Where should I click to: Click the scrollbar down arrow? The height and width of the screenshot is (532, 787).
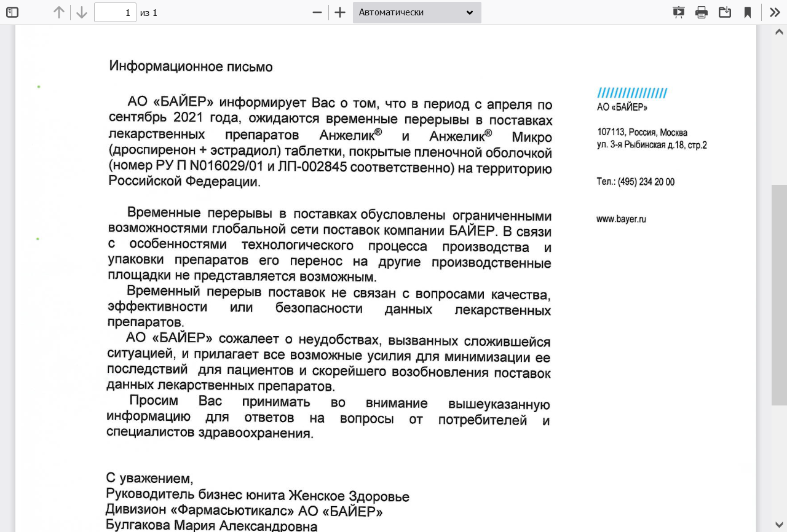(779, 525)
